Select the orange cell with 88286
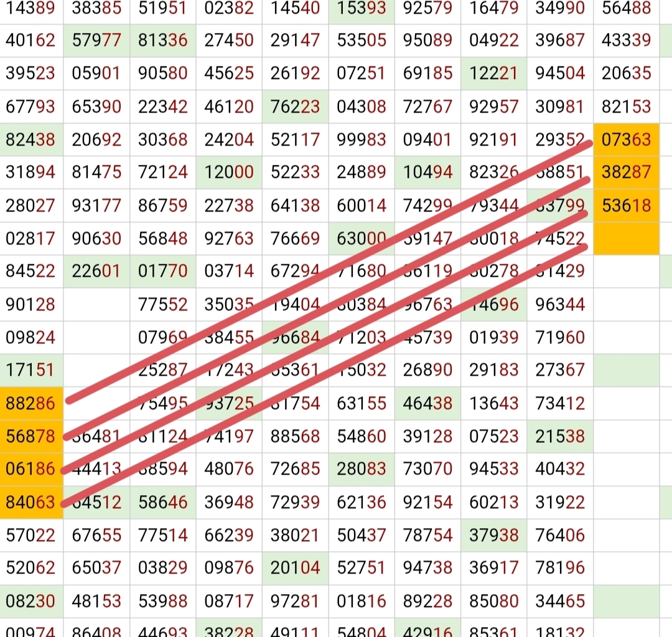Screen dimensions: 672x637 click(30, 404)
